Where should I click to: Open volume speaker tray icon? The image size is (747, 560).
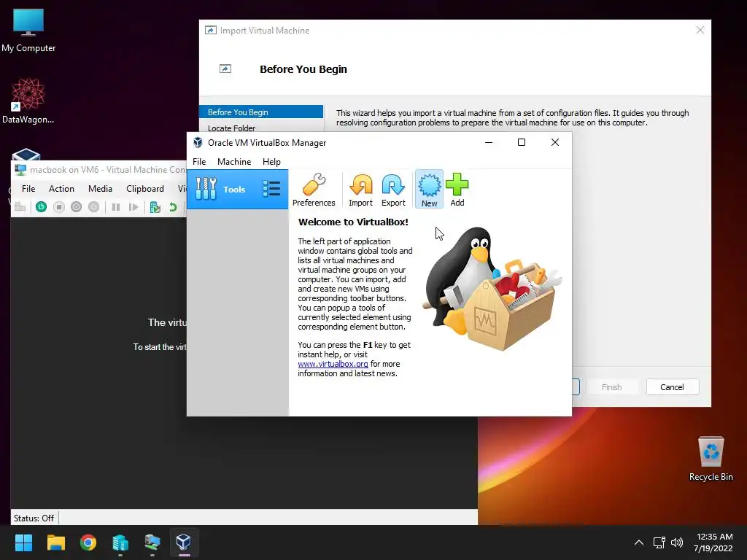[x=676, y=542]
